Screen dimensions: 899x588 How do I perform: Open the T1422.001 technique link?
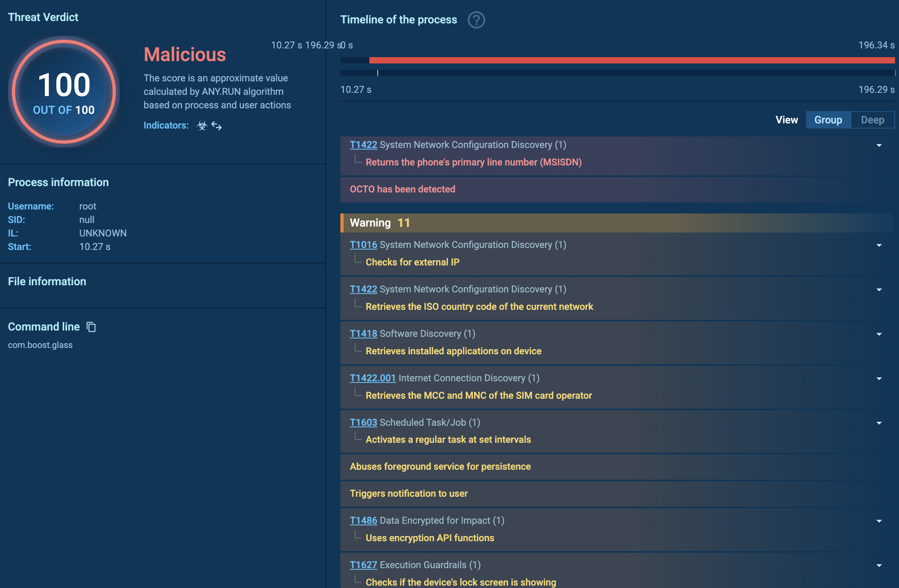click(x=373, y=378)
